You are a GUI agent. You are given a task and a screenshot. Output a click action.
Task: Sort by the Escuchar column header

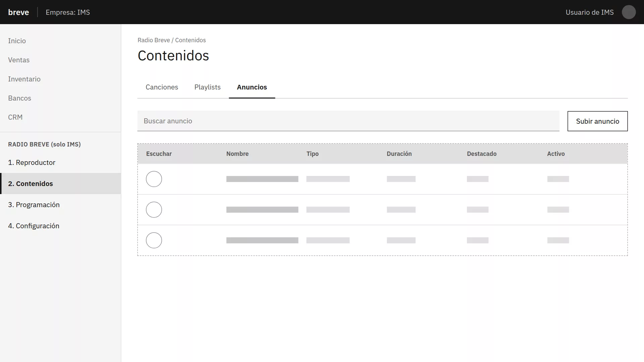(x=159, y=154)
